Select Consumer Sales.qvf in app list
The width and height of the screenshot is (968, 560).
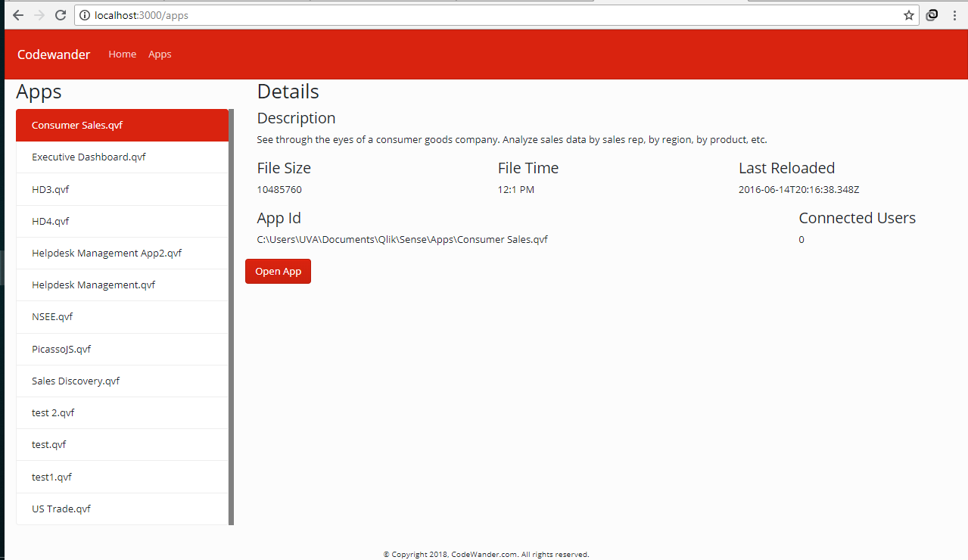click(122, 126)
